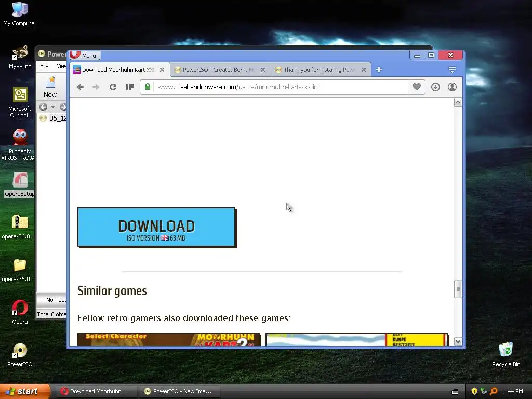
Task: Click the Similar games heading
Action: [x=112, y=291]
